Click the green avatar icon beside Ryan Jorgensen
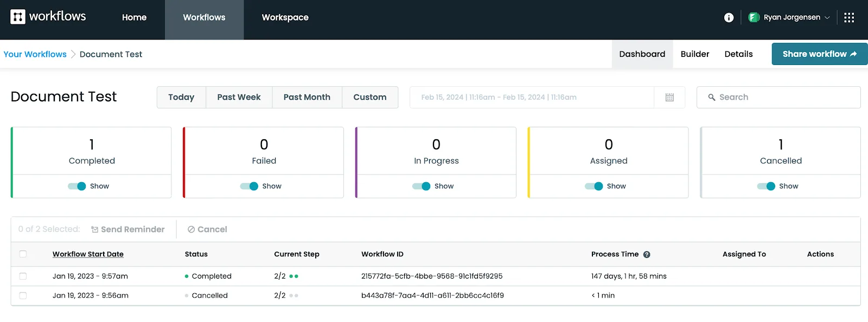The image size is (868, 322). pyautogui.click(x=754, y=17)
